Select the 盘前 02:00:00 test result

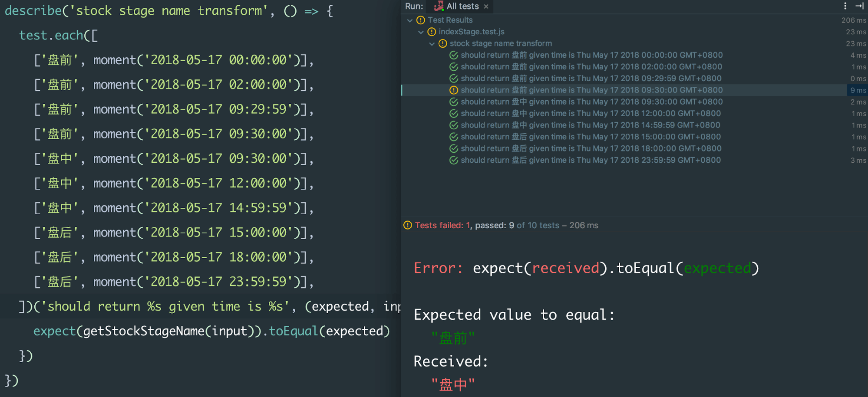click(591, 67)
